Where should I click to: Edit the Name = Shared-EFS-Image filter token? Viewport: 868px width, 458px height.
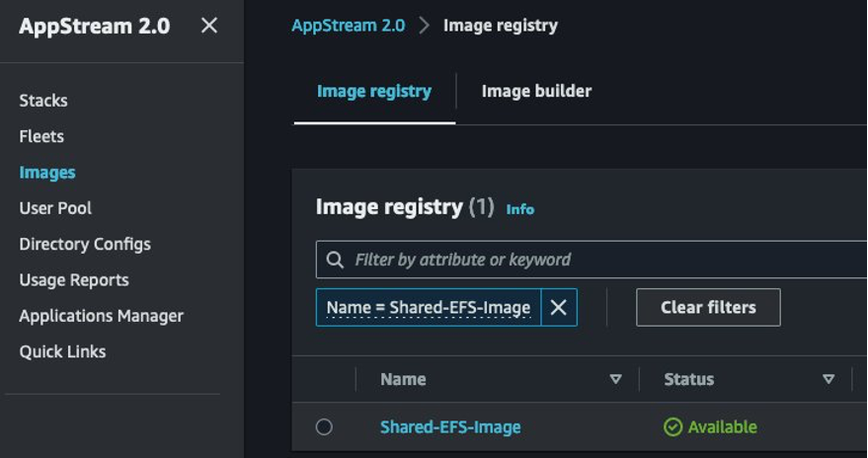pyautogui.click(x=429, y=308)
